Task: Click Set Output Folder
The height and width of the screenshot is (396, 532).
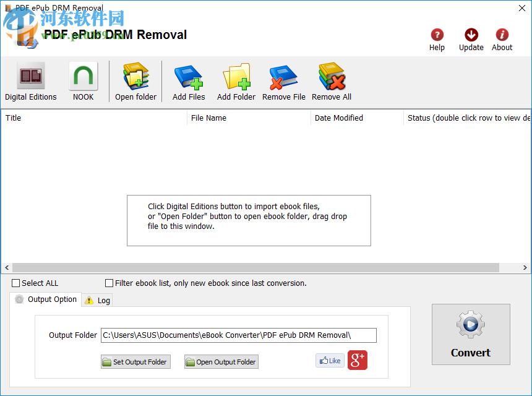Action: tap(135, 361)
